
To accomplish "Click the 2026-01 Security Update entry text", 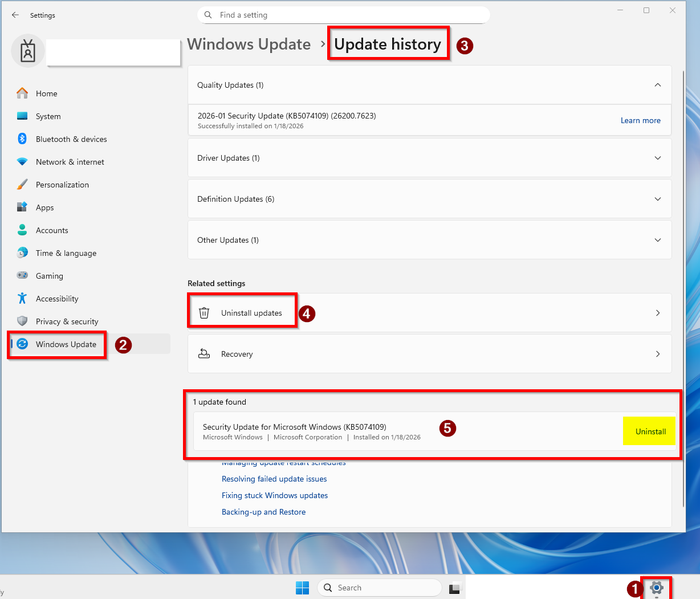I will 287,116.
